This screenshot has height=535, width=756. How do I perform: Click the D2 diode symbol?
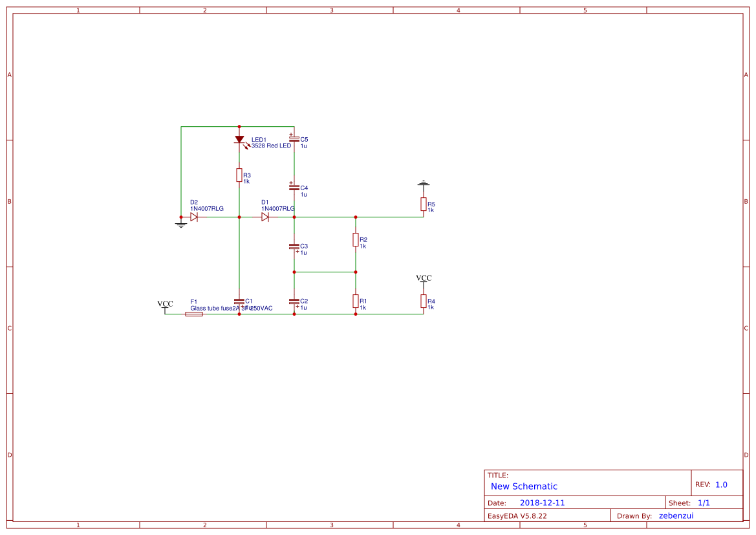(x=194, y=217)
